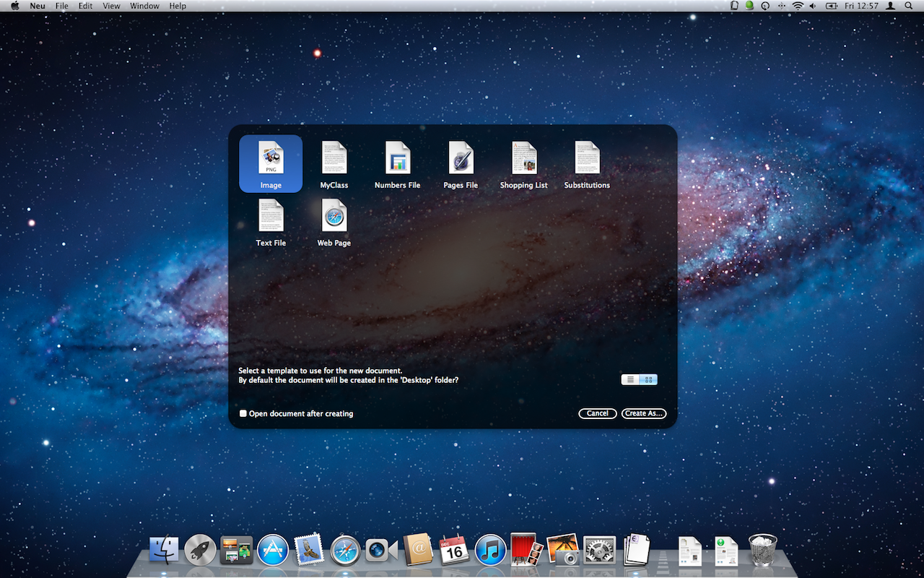The width and height of the screenshot is (924, 578).
Task: Enable Open document after creating checkbox
Action: (x=243, y=414)
